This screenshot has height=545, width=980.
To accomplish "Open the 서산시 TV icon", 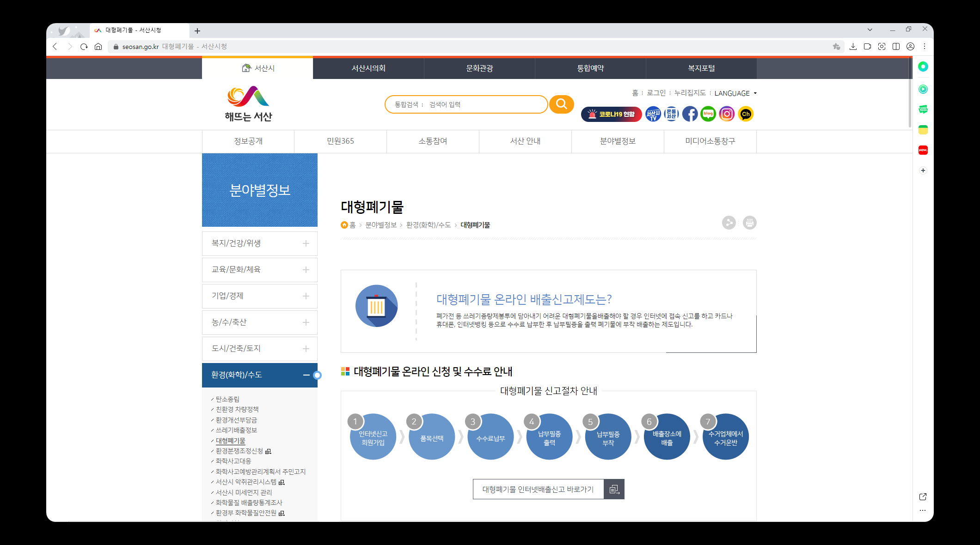I will point(653,114).
